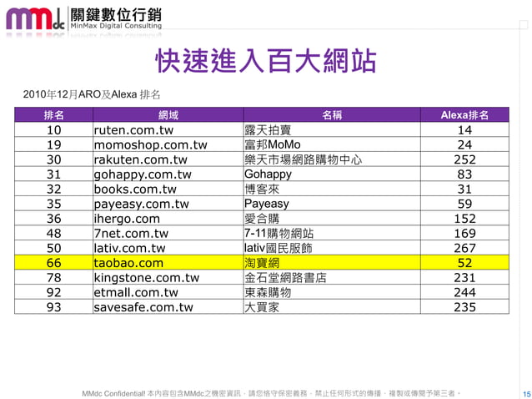
Task: Select the highlighted taobao.com cell
Action: (x=168, y=263)
